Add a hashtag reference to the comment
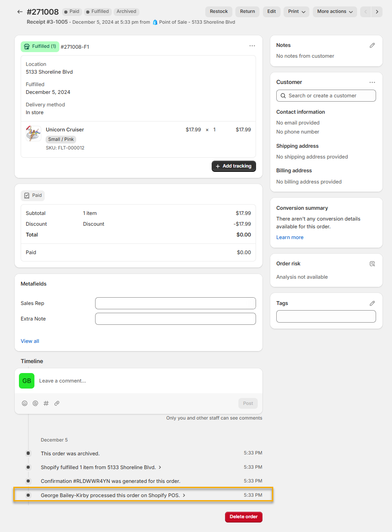The width and height of the screenshot is (392, 532). pyautogui.click(x=46, y=403)
